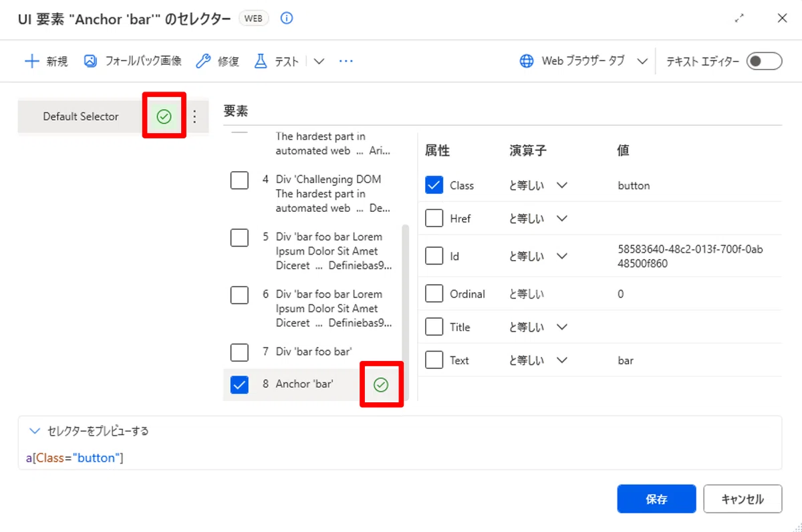Click the 保存 save button
The width and height of the screenshot is (802, 532).
pyautogui.click(x=656, y=499)
